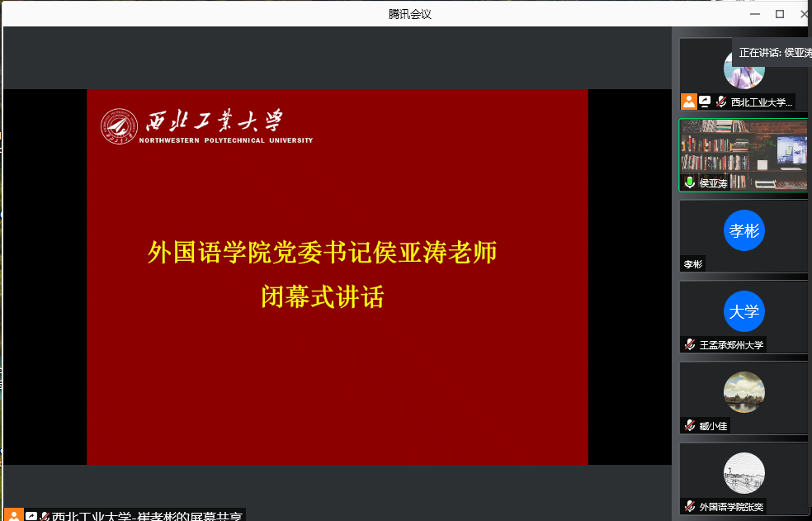The width and height of the screenshot is (812, 521).
Task: Click the blue 大学 avatar circle
Action: pyautogui.click(x=744, y=312)
